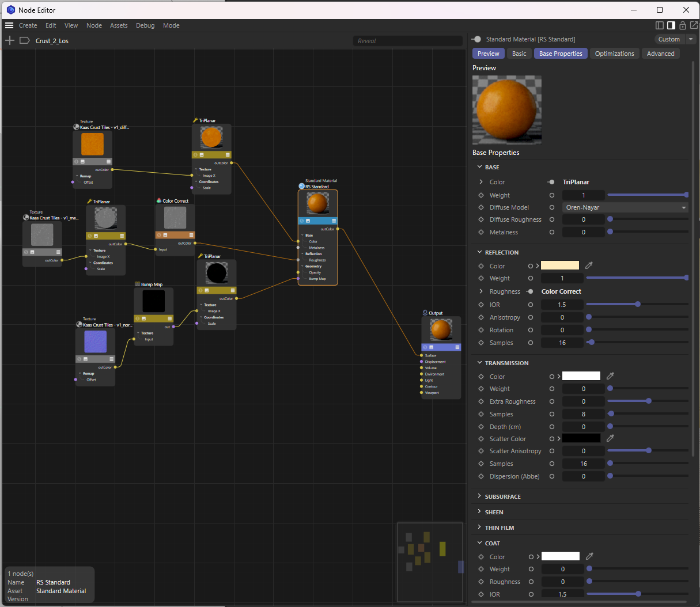
Task: Toggle the Diffuse Roughness port circle
Action: coord(552,219)
